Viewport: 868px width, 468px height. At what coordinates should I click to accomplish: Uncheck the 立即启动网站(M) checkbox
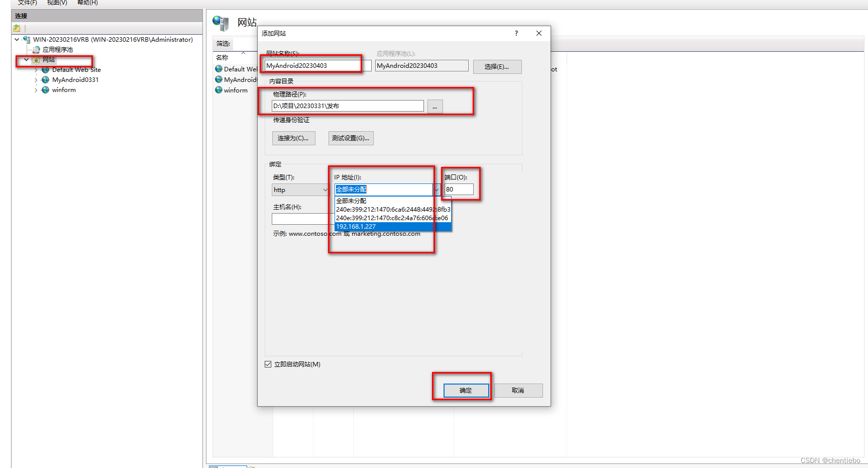(x=268, y=364)
